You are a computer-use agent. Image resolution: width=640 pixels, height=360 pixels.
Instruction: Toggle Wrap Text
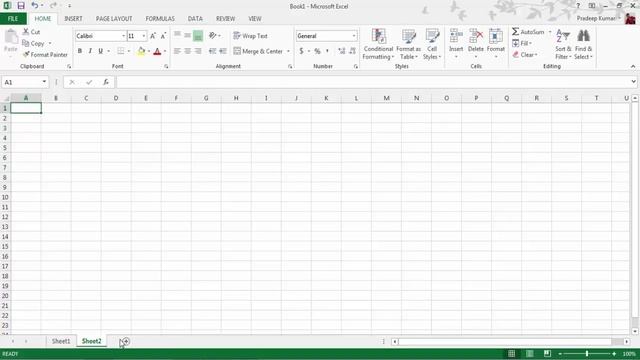point(250,36)
